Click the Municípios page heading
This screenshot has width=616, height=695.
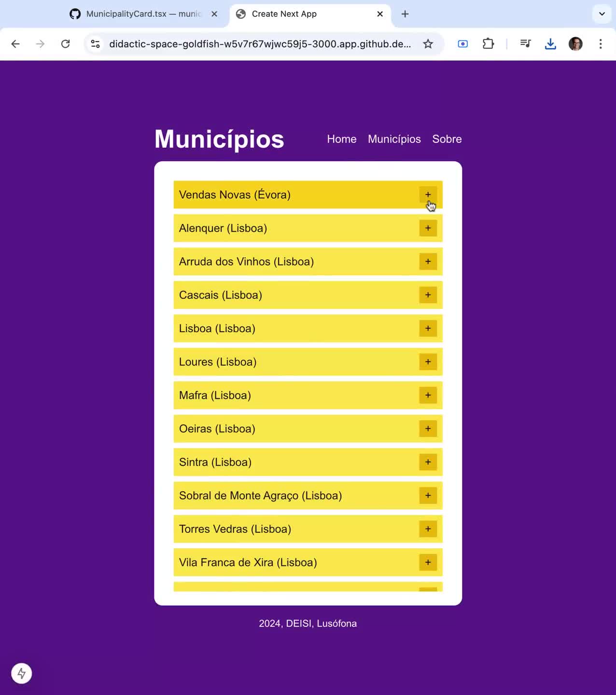[219, 139]
